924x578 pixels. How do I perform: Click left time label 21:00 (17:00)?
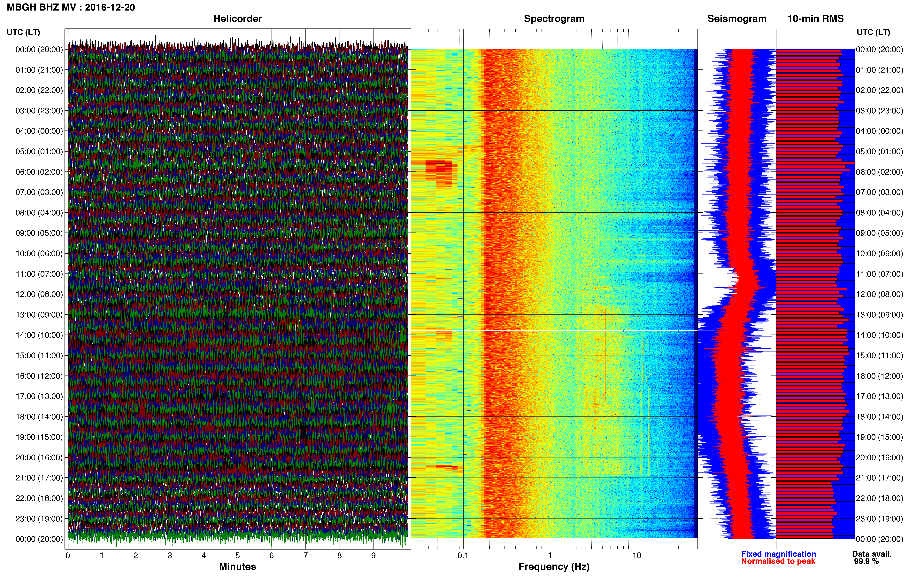(39, 478)
